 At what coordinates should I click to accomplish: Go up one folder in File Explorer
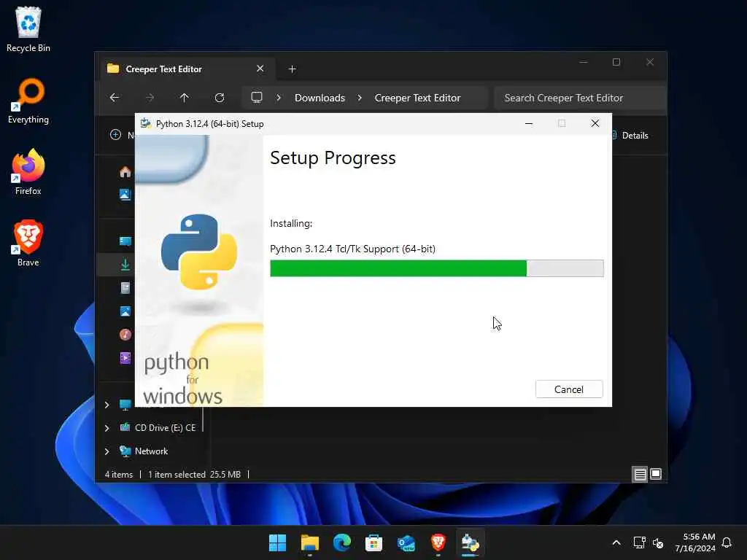click(185, 98)
